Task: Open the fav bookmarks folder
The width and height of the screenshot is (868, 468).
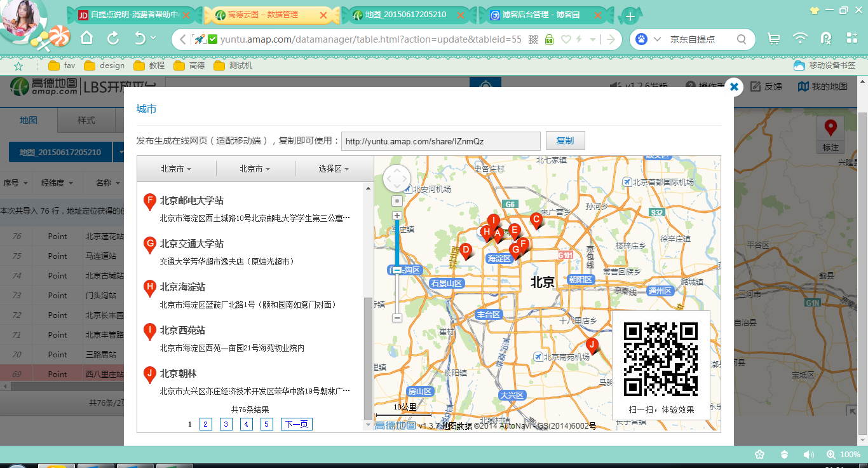Action: [62, 65]
